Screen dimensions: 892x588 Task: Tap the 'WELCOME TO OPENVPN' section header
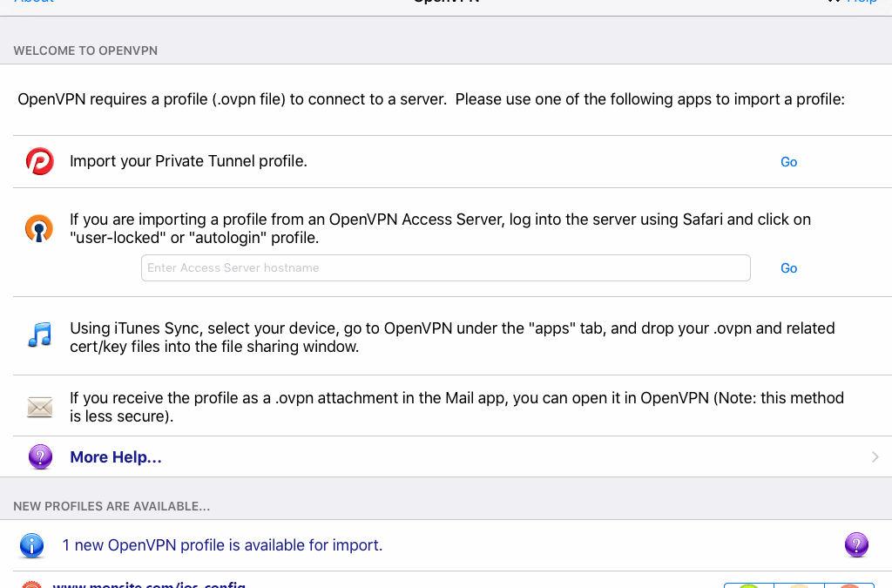[x=85, y=51]
